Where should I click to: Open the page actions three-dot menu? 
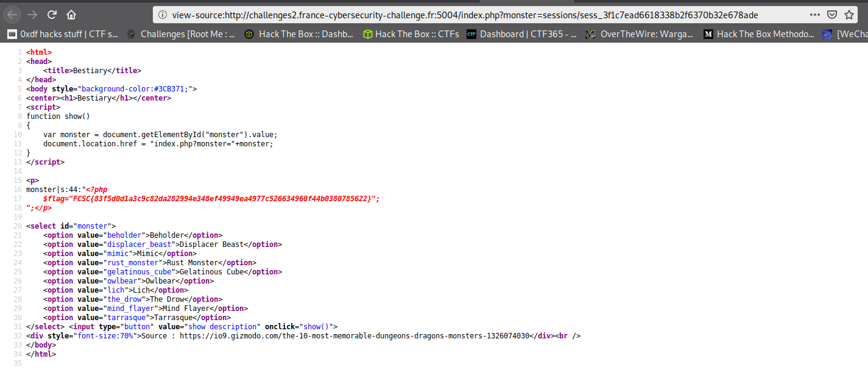click(x=815, y=14)
